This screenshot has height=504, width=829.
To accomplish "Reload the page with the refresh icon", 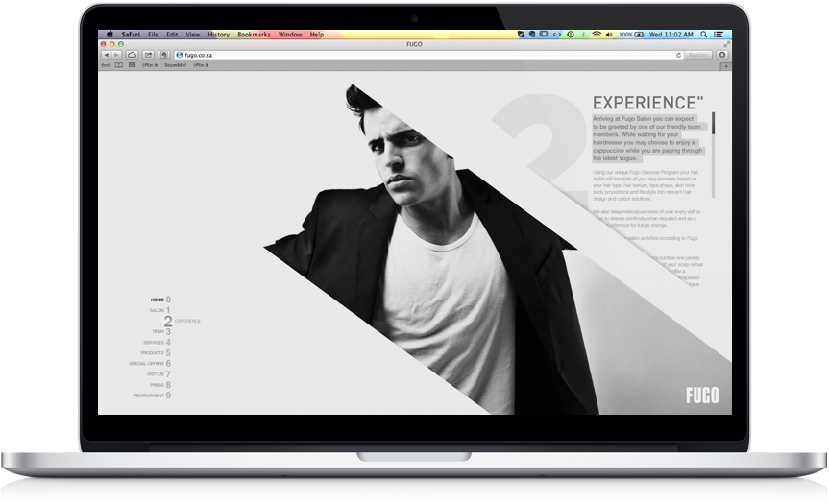I will click(678, 55).
